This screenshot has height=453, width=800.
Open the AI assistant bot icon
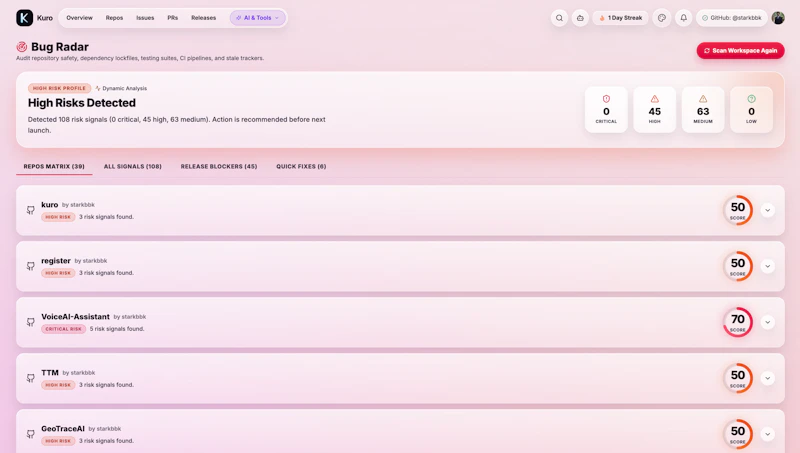[x=580, y=18]
